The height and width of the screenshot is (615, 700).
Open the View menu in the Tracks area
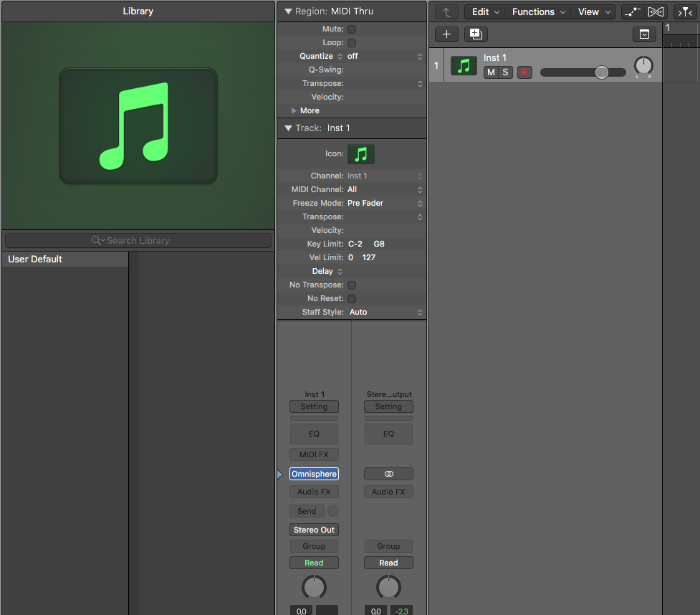[594, 12]
